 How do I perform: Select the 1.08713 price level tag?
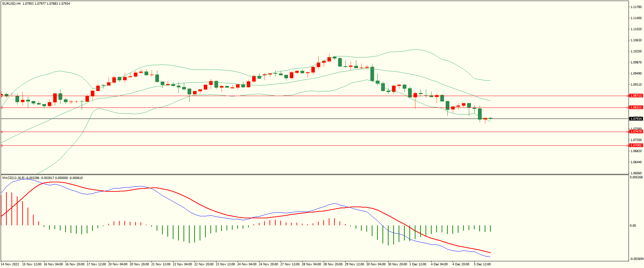point(636,96)
